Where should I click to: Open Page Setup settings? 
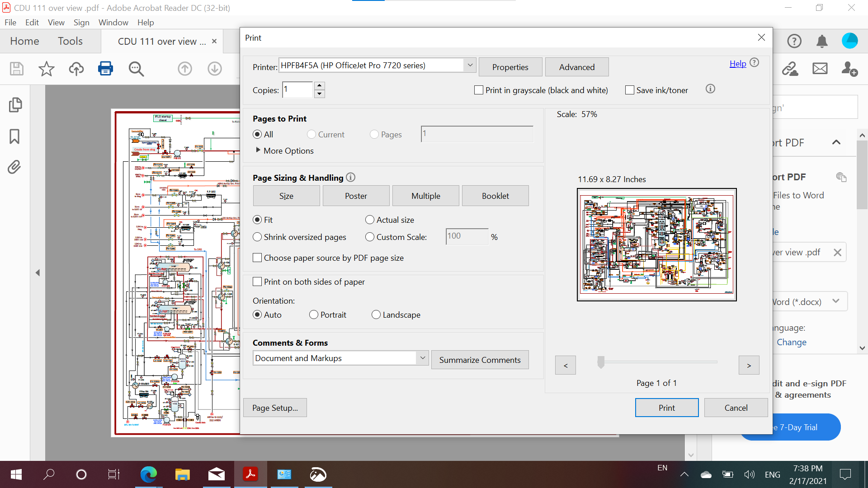pos(275,408)
